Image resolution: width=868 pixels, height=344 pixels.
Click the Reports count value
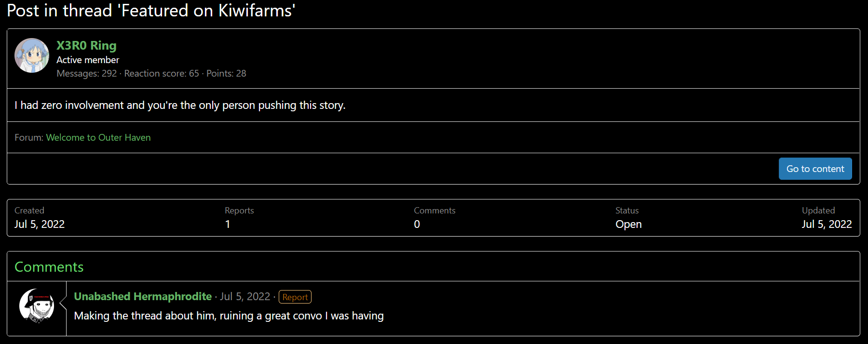pyautogui.click(x=228, y=224)
